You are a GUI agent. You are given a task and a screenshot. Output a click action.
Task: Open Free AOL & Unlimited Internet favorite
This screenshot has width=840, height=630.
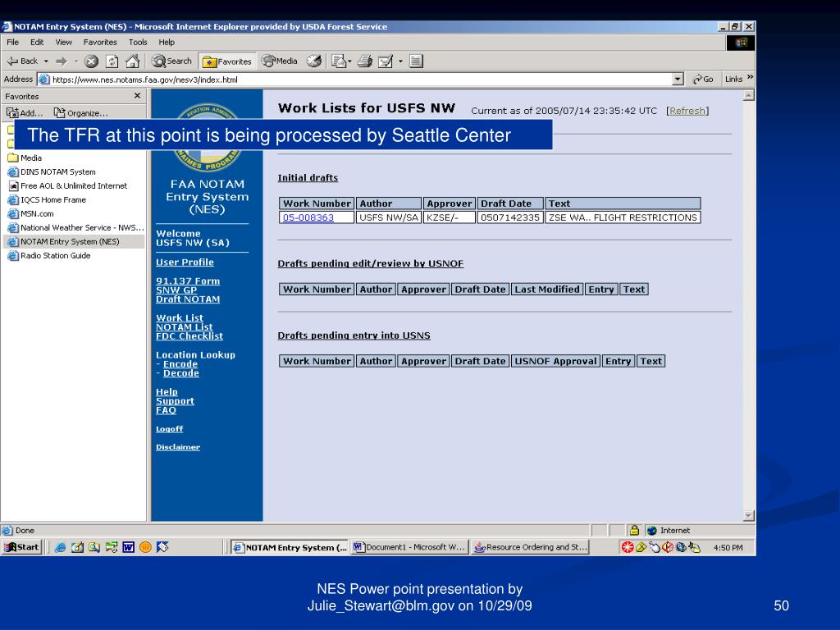67,186
